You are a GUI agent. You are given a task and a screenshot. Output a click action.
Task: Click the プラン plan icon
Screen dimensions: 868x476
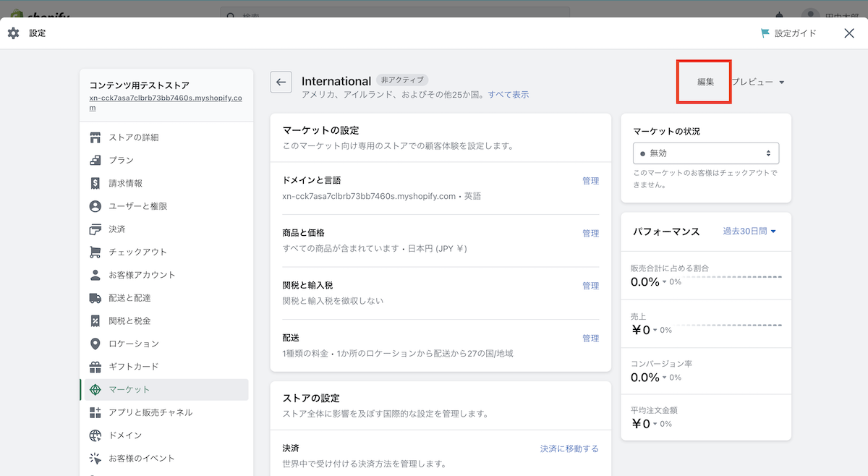[95, 161]
